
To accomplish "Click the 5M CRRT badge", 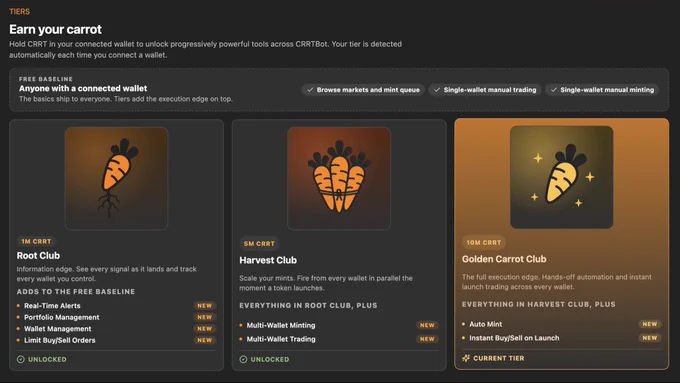I will pos(259,244).
